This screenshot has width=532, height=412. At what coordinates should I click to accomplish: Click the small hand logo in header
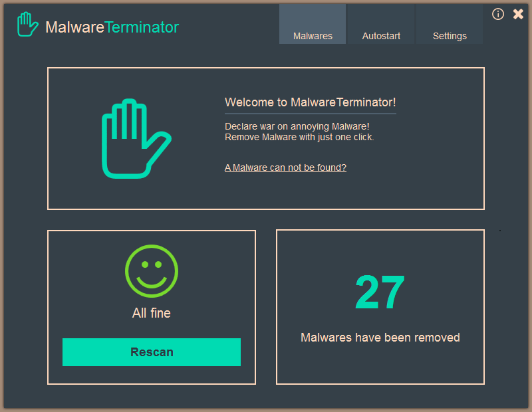pos(28,25)
